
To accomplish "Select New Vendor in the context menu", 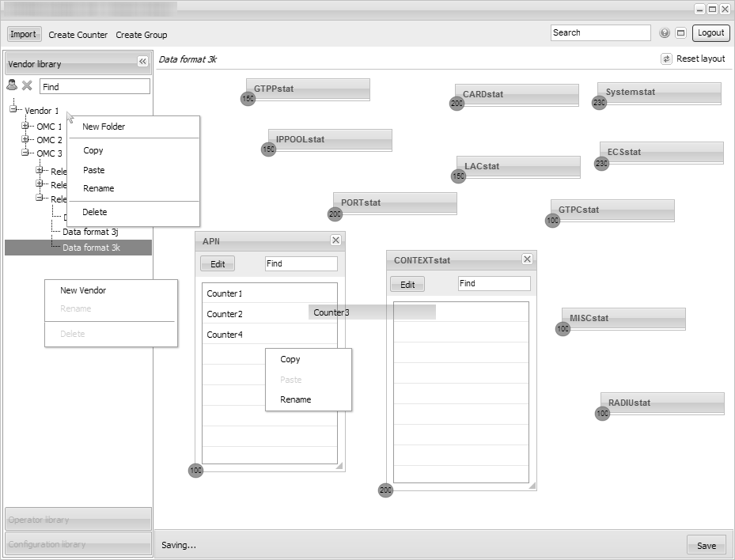I will coord(83,290).
